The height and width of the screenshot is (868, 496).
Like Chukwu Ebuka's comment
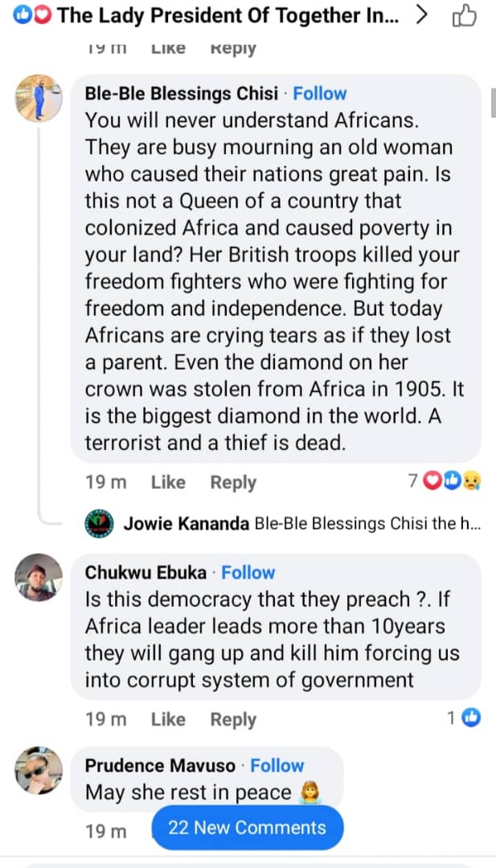[x=168, y=719]
